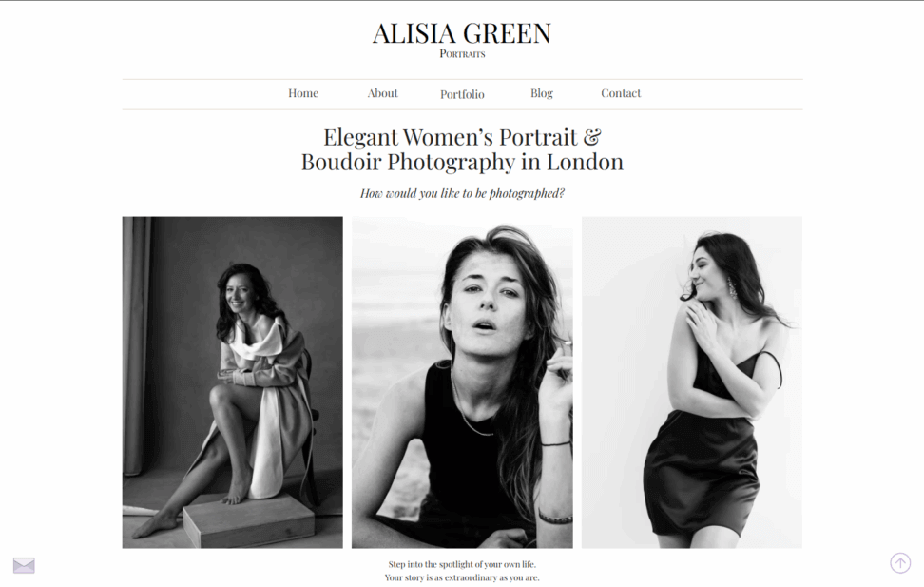Click the ALISIA GREEN site logo
This screenshot has width=924, height=587.
coord(462,33)
